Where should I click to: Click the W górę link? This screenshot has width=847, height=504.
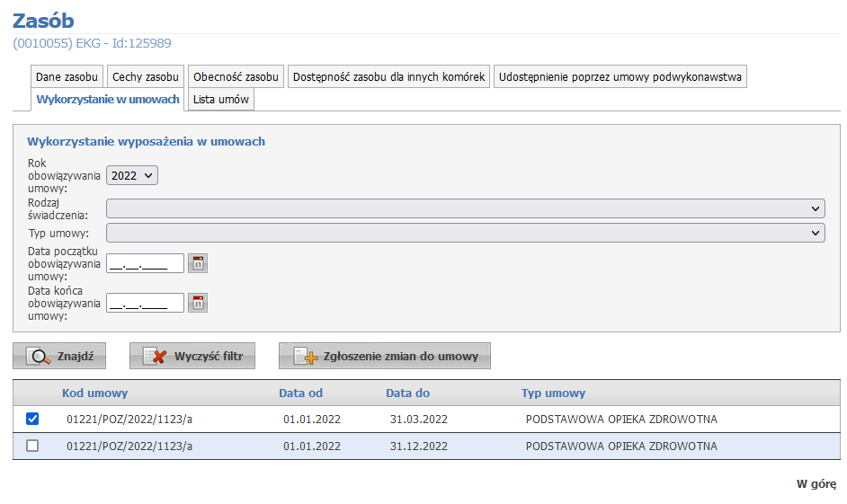[816, 484]
